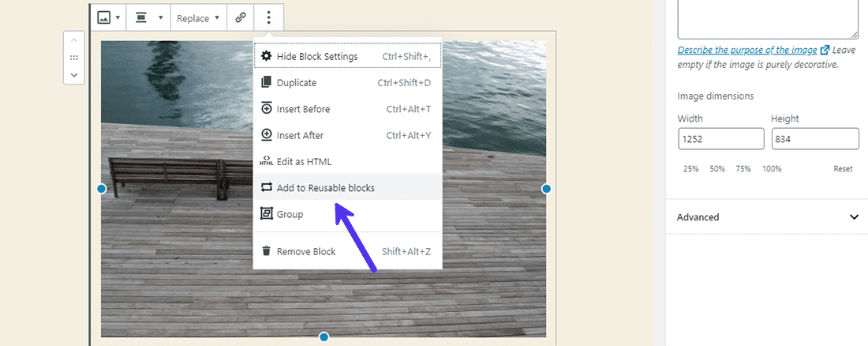Click the block drag handle

click(73, 58)
